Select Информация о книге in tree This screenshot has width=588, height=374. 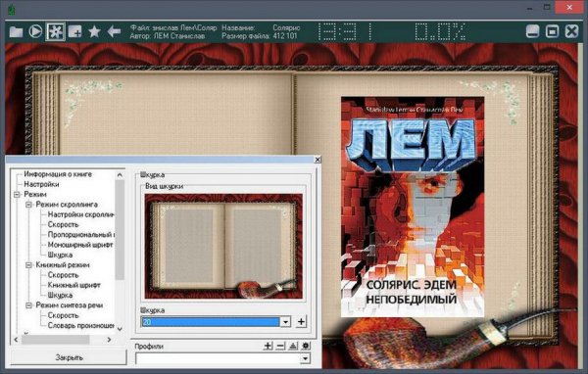pos(58,174)
